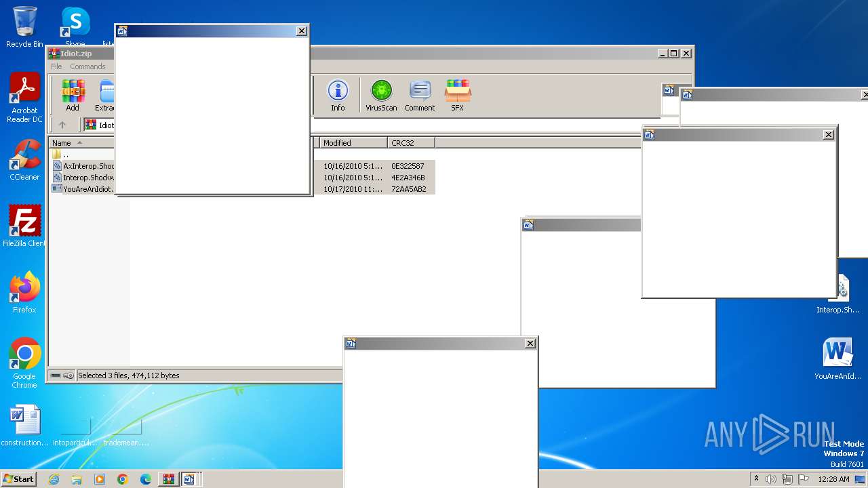
Task: Click the drive icon in WinRAR status bar
Action: tap(56, 375)
